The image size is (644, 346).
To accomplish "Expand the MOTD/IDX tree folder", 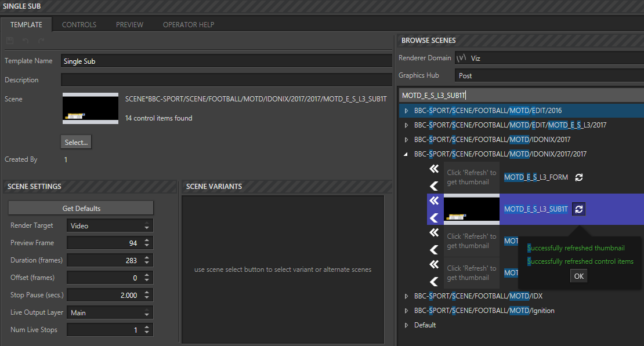I will 406,296.
